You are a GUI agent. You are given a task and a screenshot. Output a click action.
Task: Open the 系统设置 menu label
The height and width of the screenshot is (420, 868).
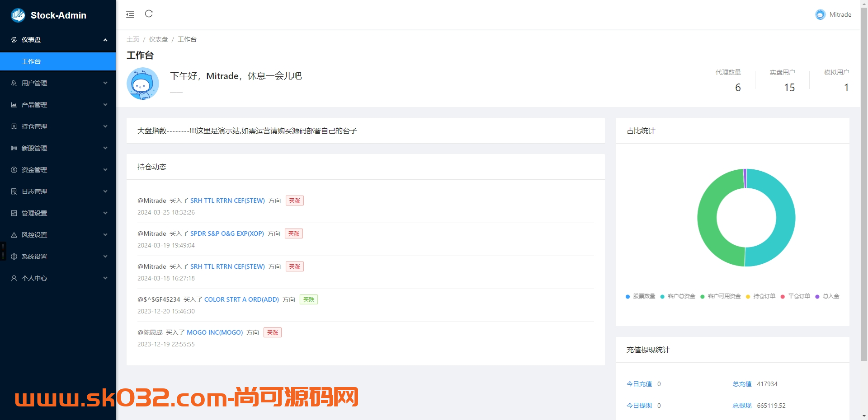tap(34, 257)
